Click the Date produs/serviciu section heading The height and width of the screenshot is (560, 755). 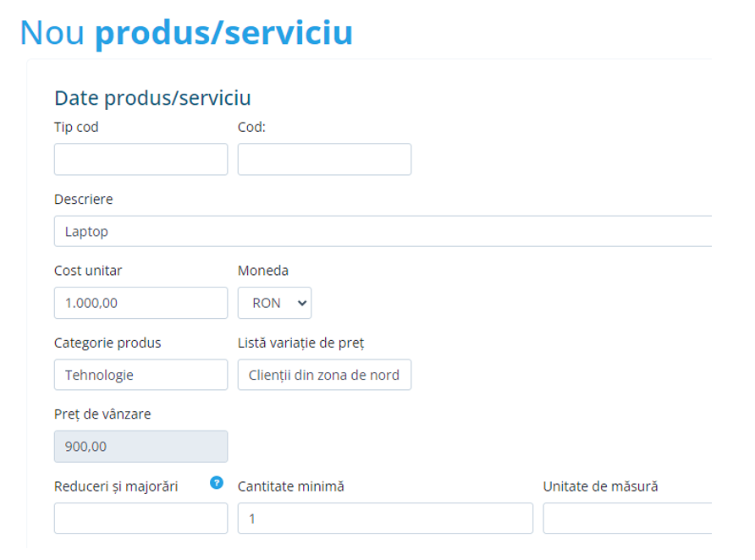(x=152, y=98)
